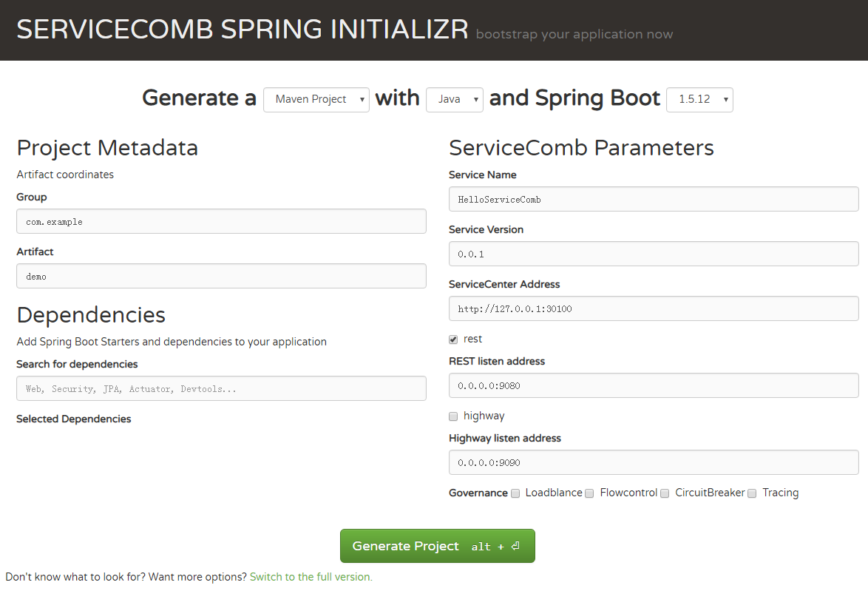Screen dimensions: 868x608
Task: Click the Generate Project button
Action: pyautogui.click(x=437, y=546)
